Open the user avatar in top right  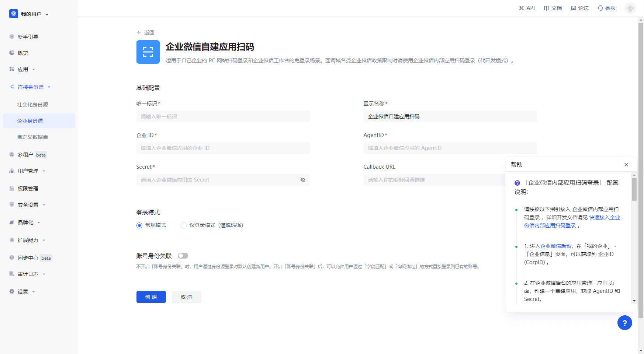[x=630, y=8]
